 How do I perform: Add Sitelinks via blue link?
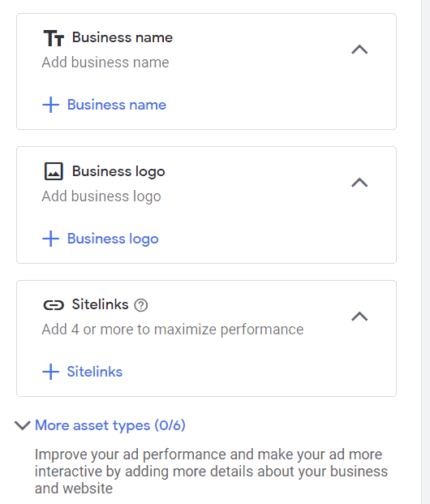pyautogui.click(x=95, y=372)
